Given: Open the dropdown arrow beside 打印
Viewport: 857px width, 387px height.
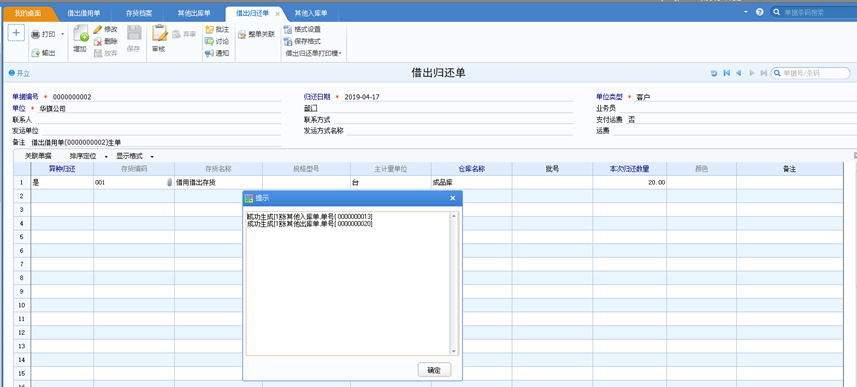Looking at the screenshot, I should pos(62,34).
